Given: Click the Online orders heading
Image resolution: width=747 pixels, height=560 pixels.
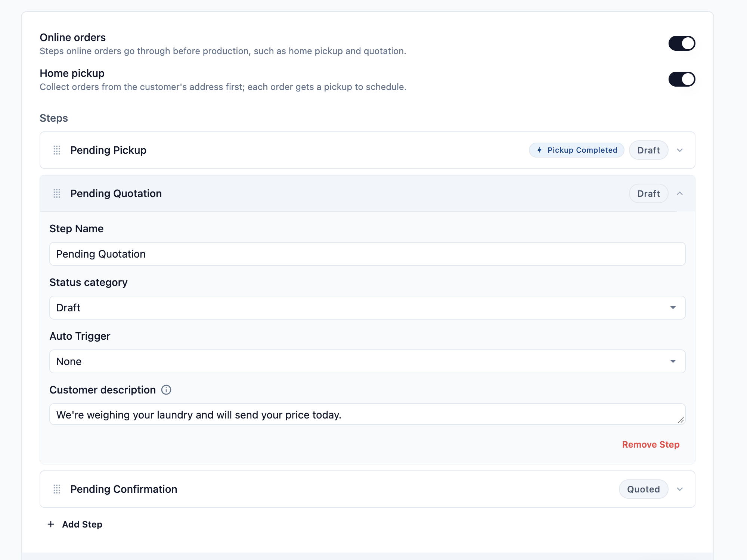Looking at the screenshot, I should 73,37.
